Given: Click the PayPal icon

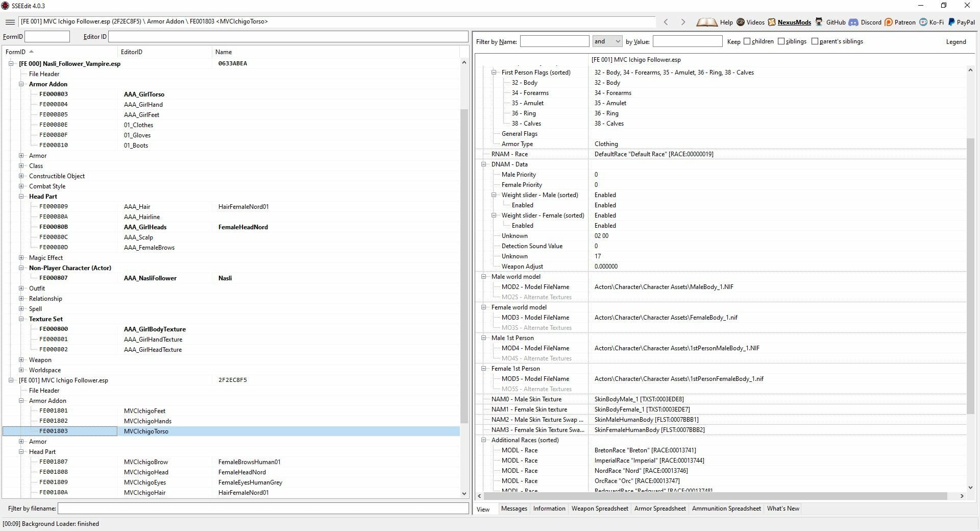Looking at the screenshot, I should tap(951, 22).
